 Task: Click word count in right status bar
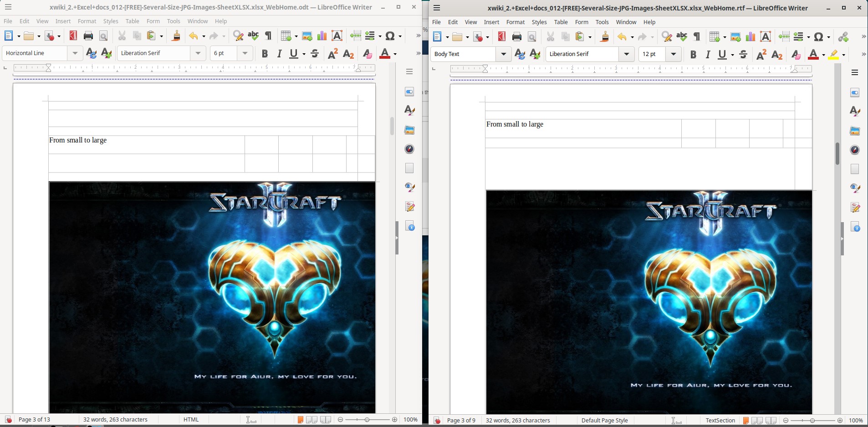click(x=518, y=420)
